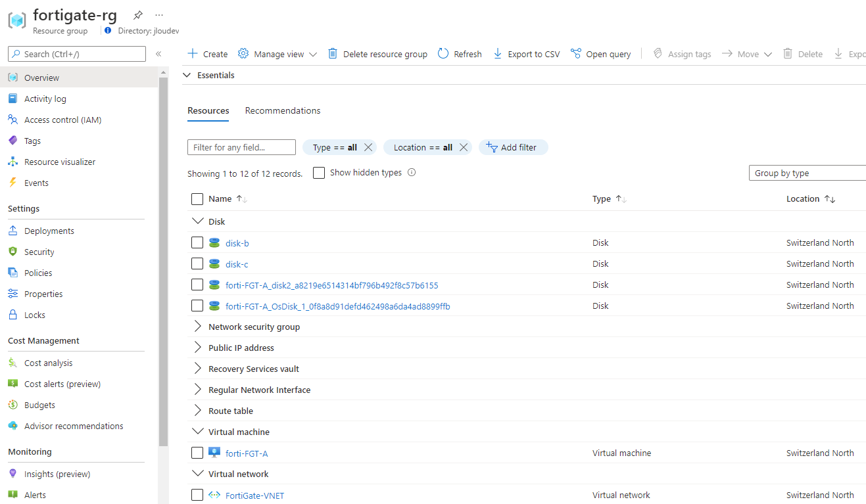Open the ellipsis menu beside the pin
This screenshot has height=504, width=866.
[x=159, y=14]
